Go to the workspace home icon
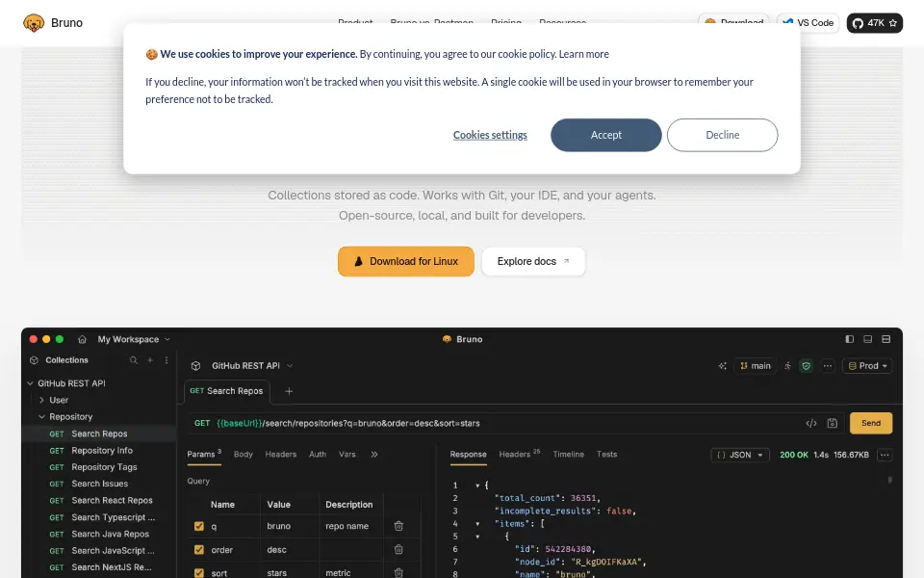The image size is (924, 578). [x=82, y=339]
